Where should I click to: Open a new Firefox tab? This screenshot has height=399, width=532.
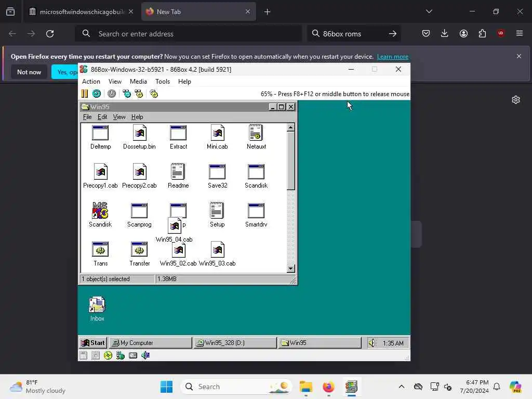pos(267,12)
